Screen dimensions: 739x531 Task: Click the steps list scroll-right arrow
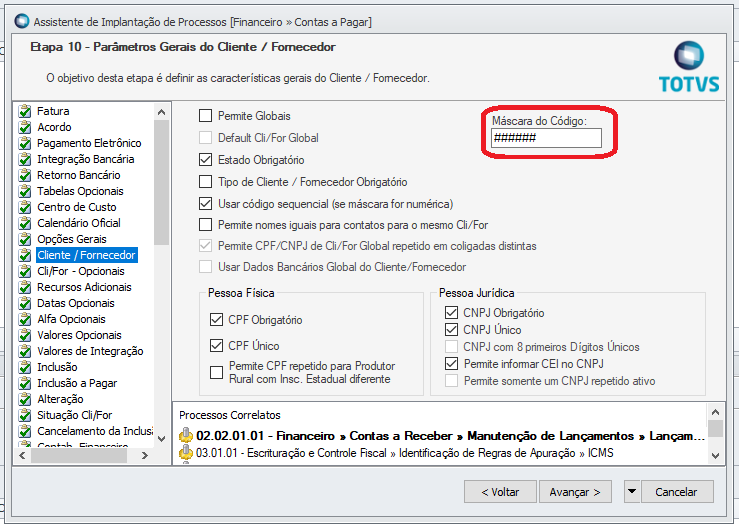(x=145, y=456)
